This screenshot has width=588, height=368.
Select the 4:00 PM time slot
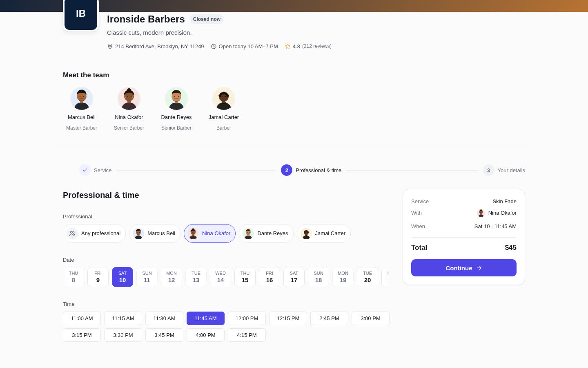[x=205, y=335]
